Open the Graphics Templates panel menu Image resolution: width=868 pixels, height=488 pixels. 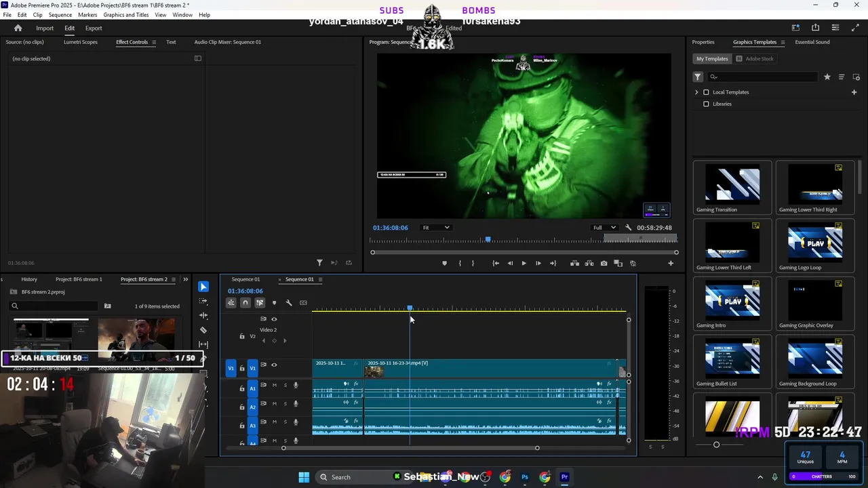point(783,42)
